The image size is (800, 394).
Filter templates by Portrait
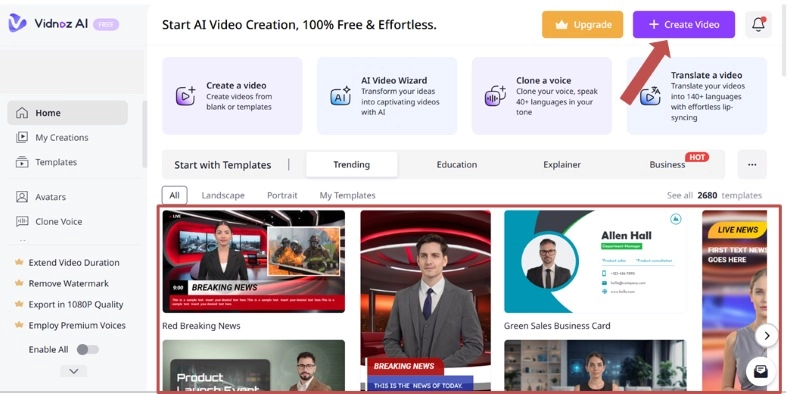pos(282,195)
